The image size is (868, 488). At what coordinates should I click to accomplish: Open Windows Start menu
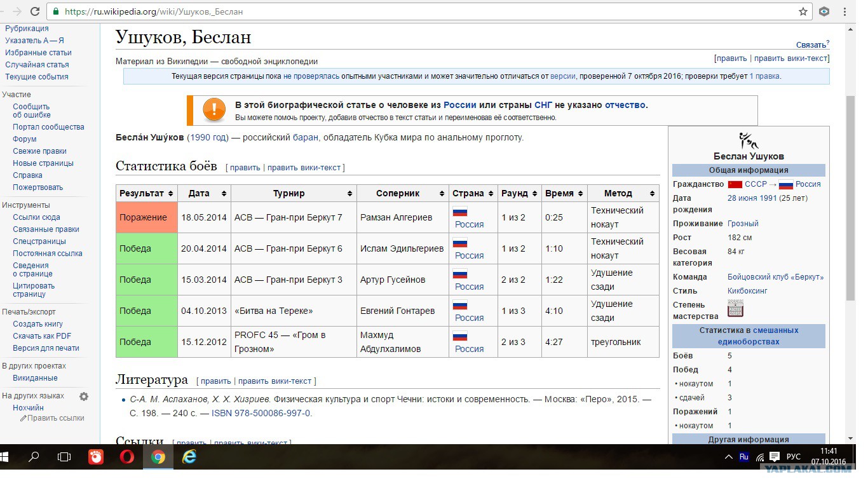point(5,456)
